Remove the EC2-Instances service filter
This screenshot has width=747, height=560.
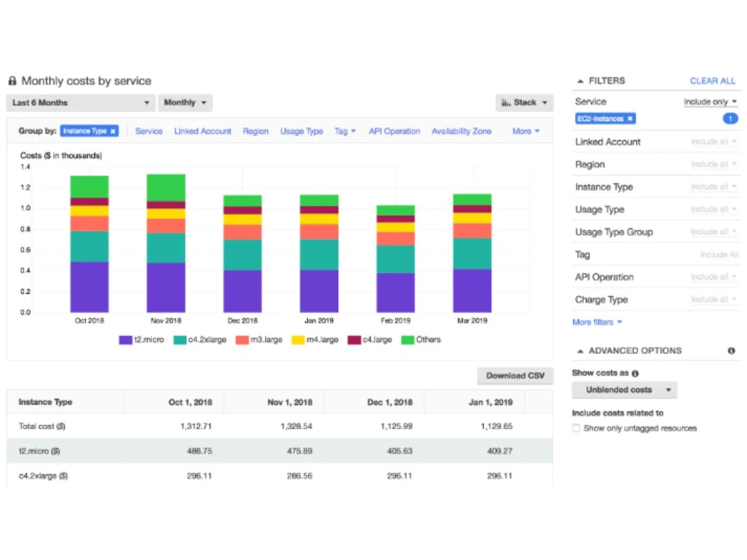[630, 119]
